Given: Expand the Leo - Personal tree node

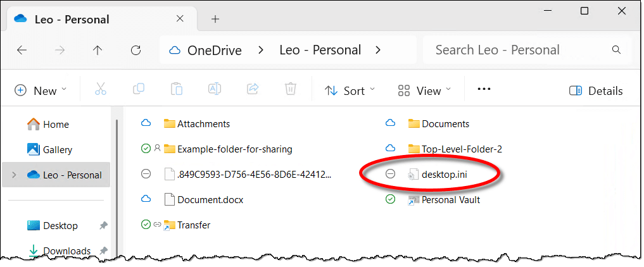Looking at the screenshot, I should 14,175.
